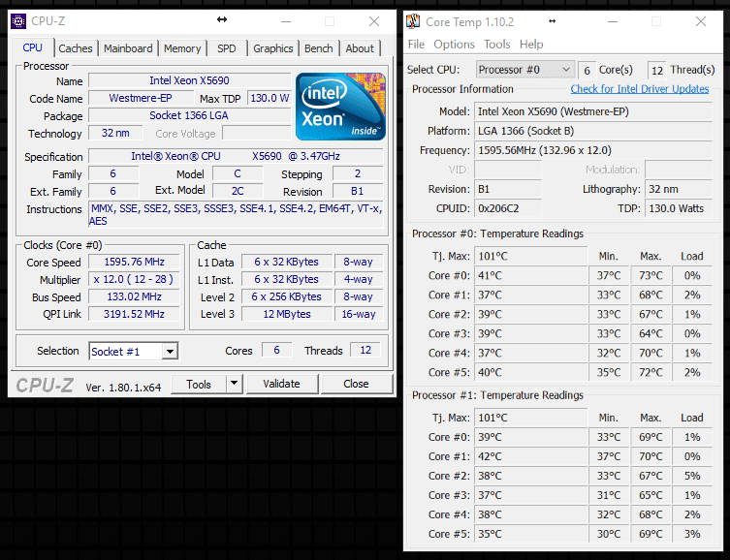Viewport: 730px width, 560px height.
Task: Close the Core Temp window
Action: tap(701, 22)
